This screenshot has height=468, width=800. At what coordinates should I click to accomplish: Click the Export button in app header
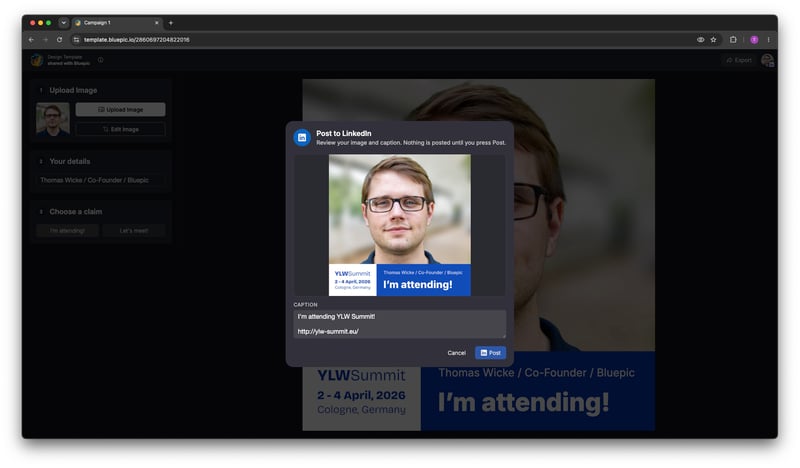tap(739, 60)
